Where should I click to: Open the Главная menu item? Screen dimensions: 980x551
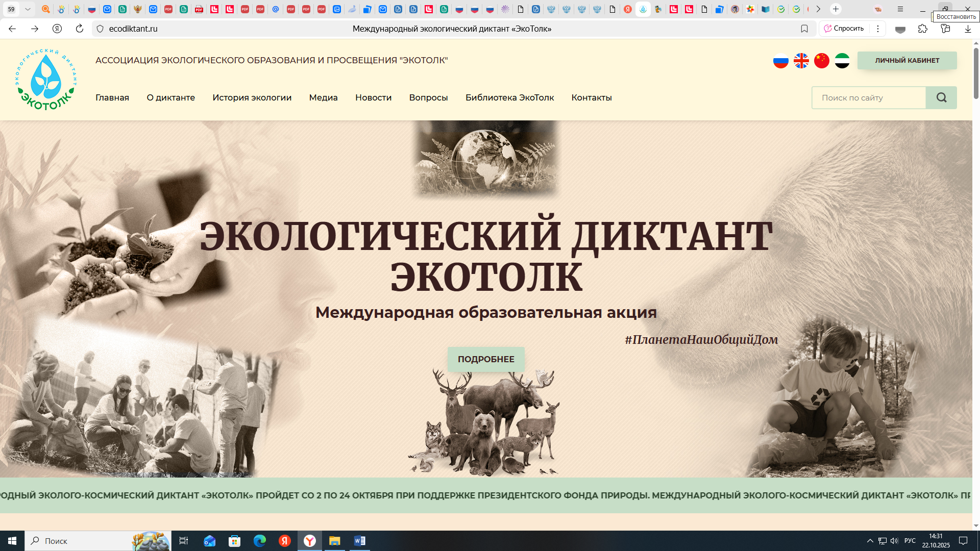click(112, 97)
